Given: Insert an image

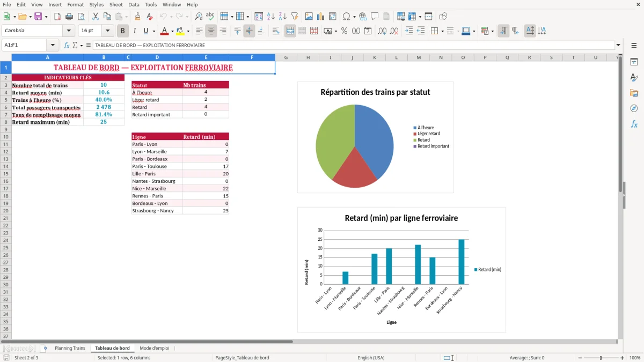Looking at the screenshot, I should [x=309, y=17].
